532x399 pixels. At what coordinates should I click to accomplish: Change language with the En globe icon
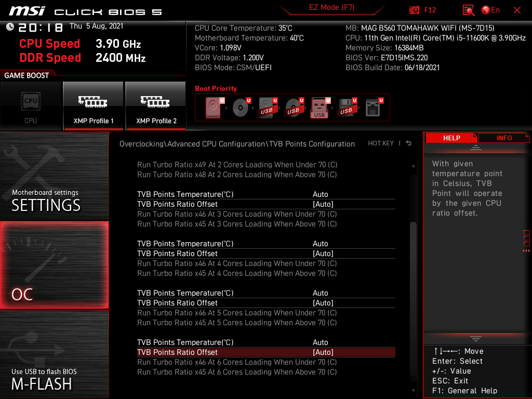(x=490, y=10)
